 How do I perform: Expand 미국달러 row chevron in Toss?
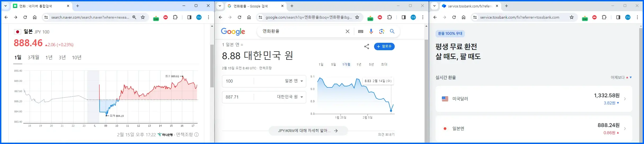(x=625, y=99)
